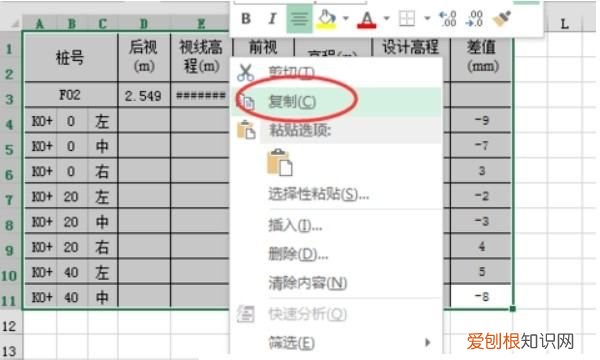This screenshot has width=600, height=360.
Task: Select row 7 header
Action: (x=9, y=200)
